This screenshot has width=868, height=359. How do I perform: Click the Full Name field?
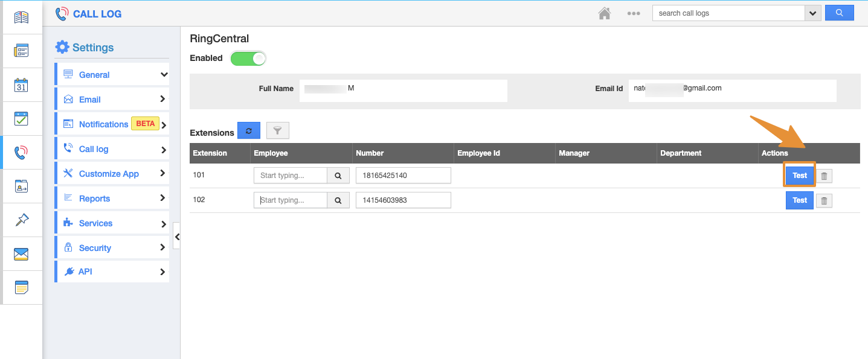[x=403, y=91]
